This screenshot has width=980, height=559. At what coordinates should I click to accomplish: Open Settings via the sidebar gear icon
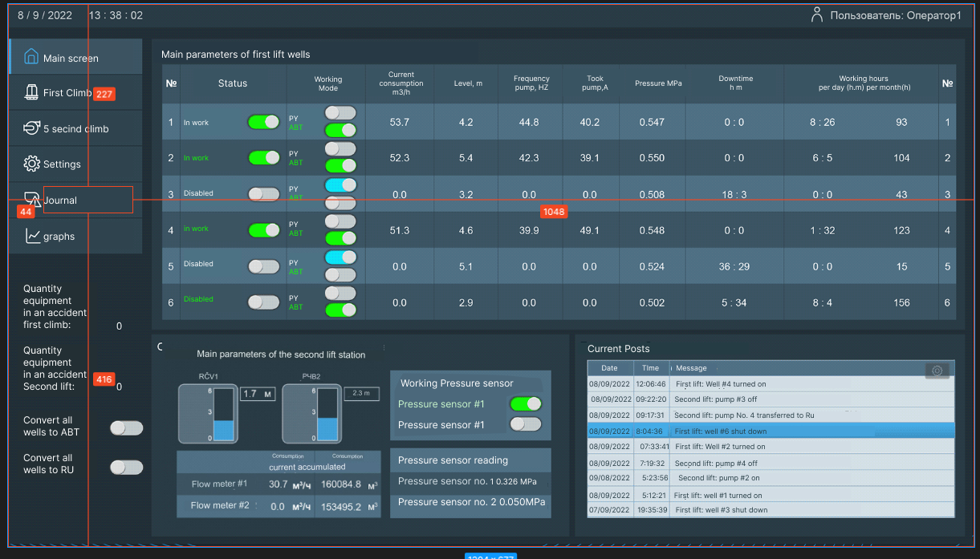tap(31, 164)
